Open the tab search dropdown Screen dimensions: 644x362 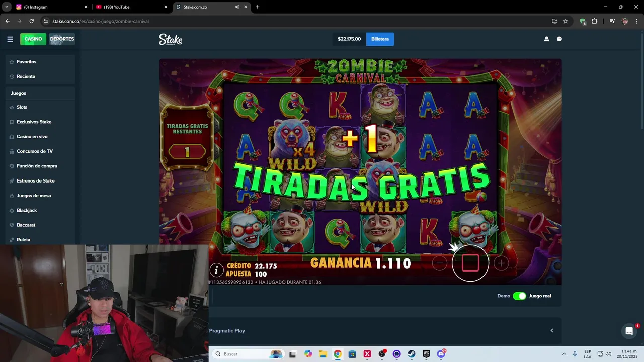click(7, 7)
